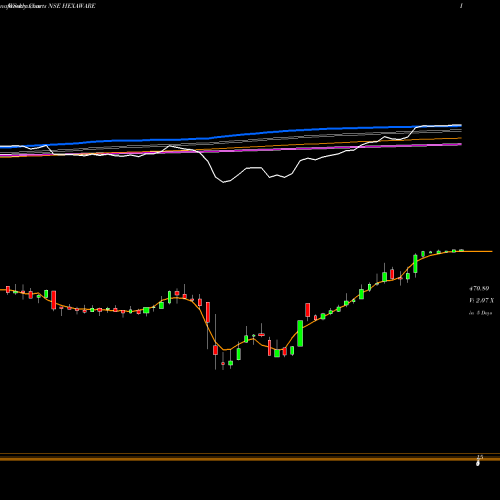Click the '5 Days' label on the right

pos(481,313)
